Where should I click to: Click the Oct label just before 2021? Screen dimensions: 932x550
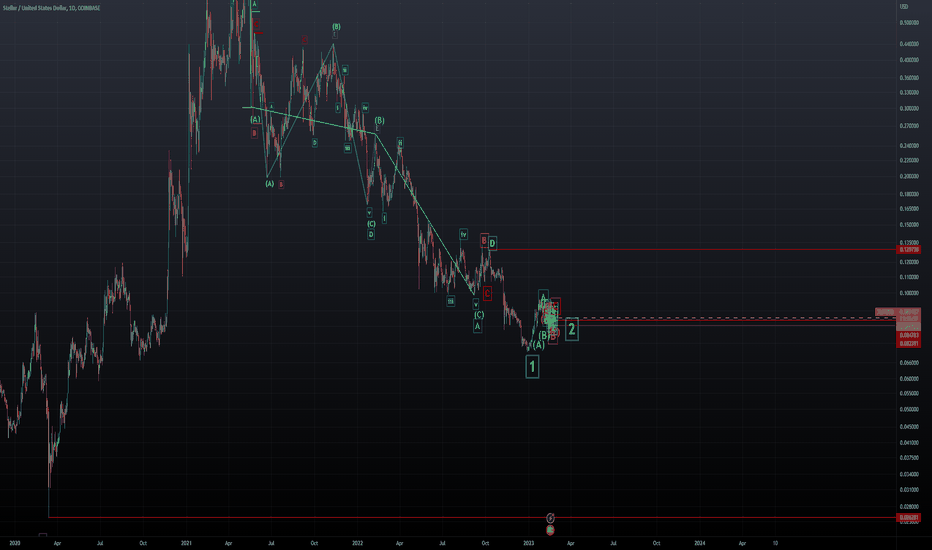pyautogui.click(x=143, y=543)
